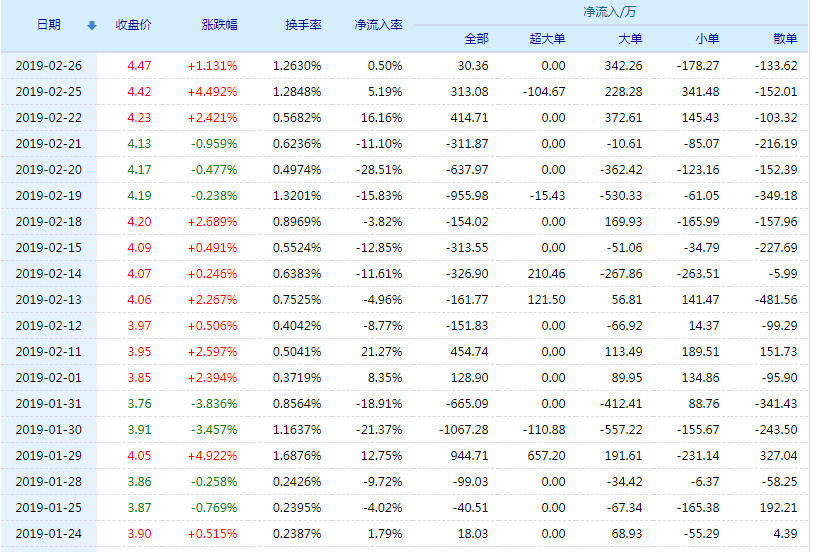
Task: Click the 1.6876% turnover rate cell
Action: 297,456
